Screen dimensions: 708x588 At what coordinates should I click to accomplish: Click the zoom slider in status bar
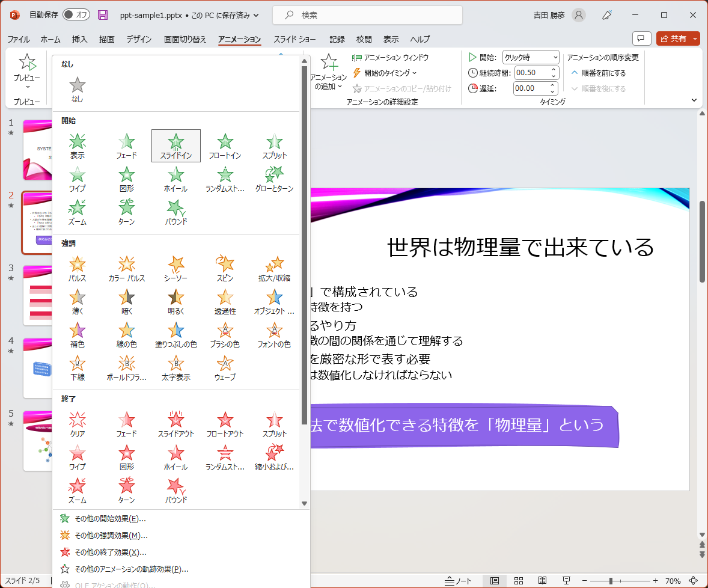[x=611, y=581]
